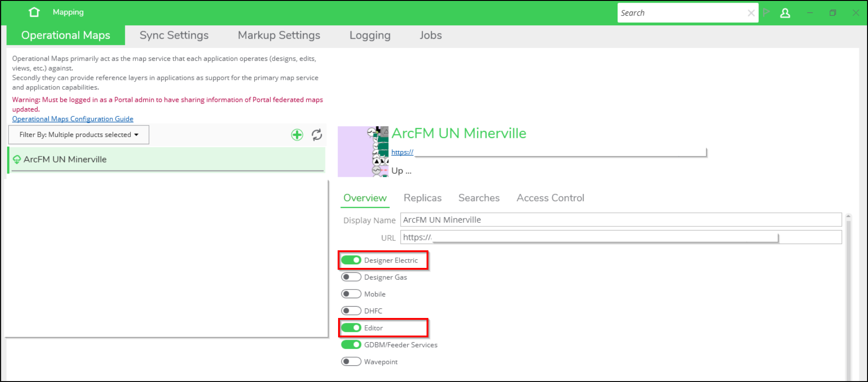Go to the Logging tab
Viewport: 868px width, 382px height.
pyautogui.click(x=370, y=35)
